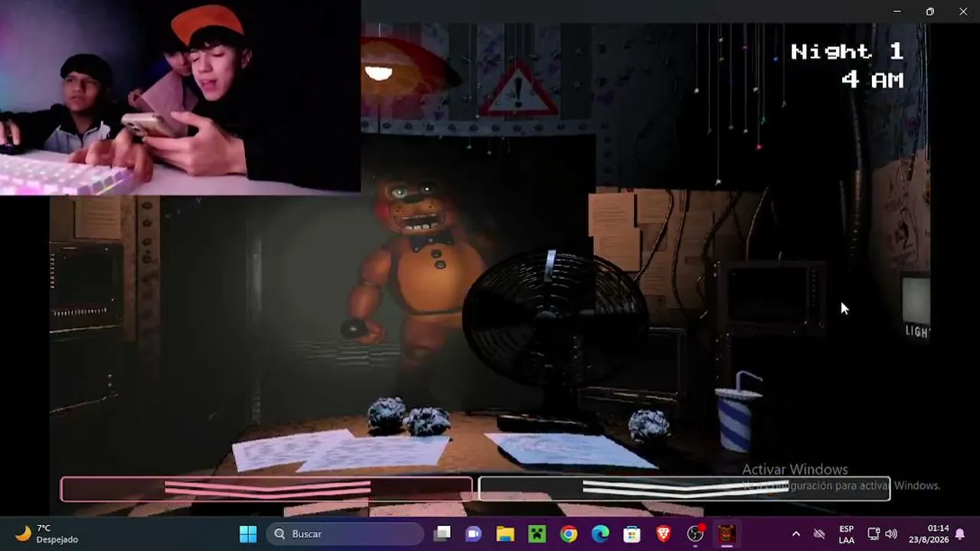Open File Explorer from the taskbar

pos(505,534)
